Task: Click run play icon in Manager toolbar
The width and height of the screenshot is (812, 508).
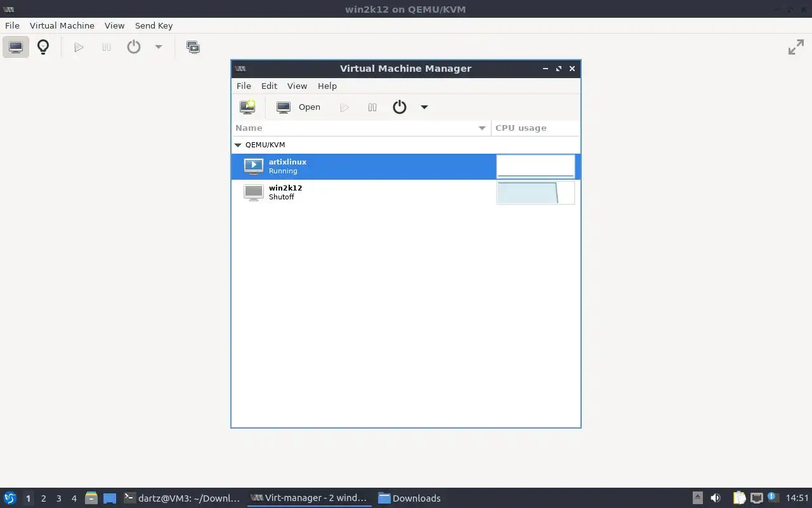Action: (x=344, y=107)
